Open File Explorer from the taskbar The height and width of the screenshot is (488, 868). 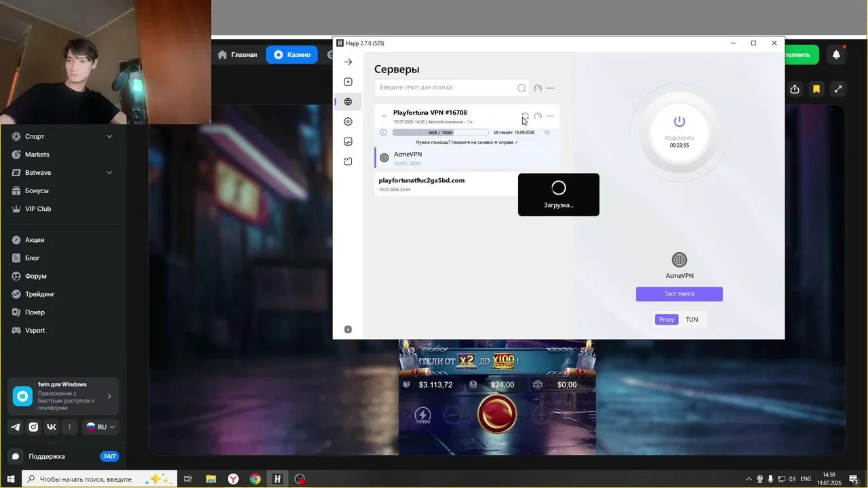tap(211, 479)
